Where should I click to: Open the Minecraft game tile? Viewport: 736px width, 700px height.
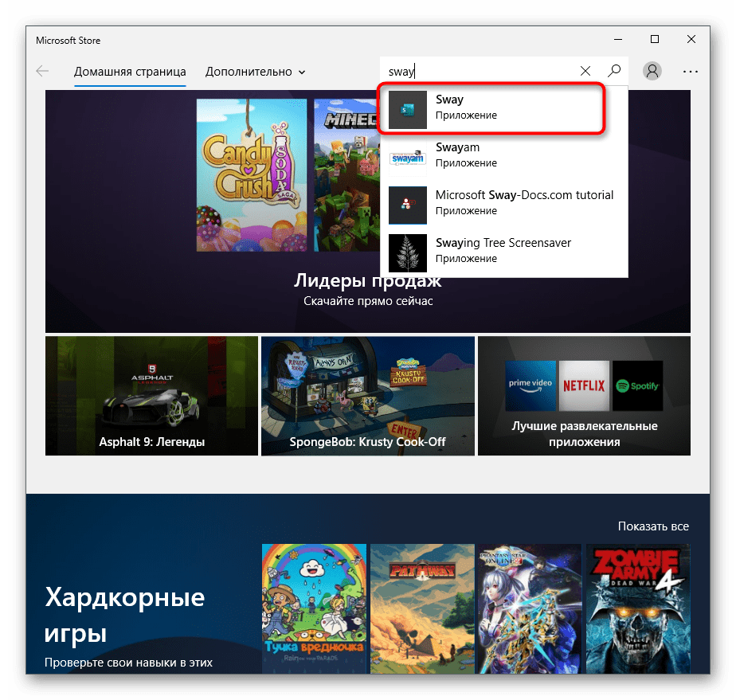346,175
